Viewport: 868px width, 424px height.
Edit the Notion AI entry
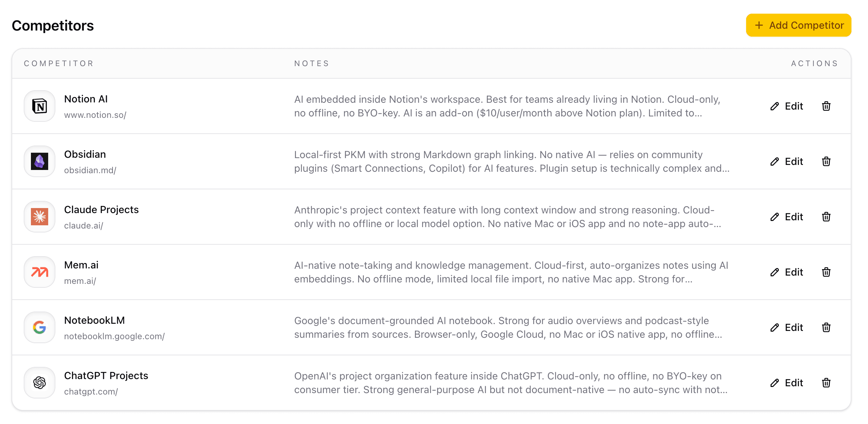coord(787,106)
